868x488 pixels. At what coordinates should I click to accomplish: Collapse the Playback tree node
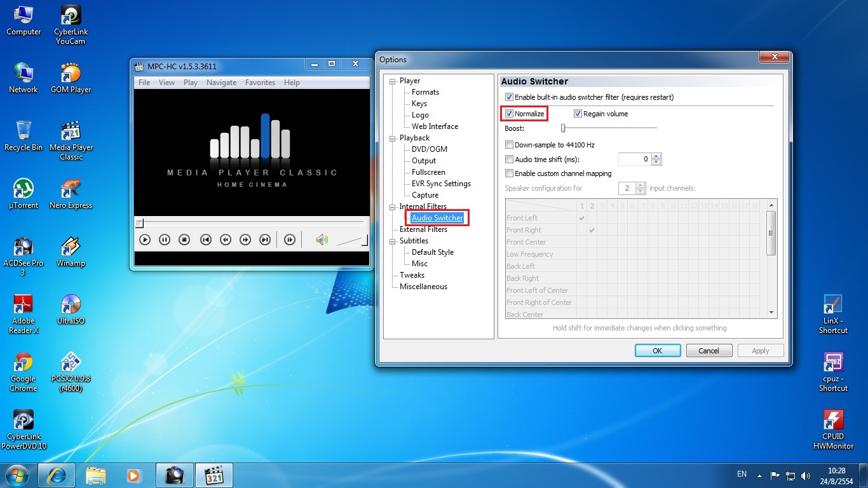(393, 138)
